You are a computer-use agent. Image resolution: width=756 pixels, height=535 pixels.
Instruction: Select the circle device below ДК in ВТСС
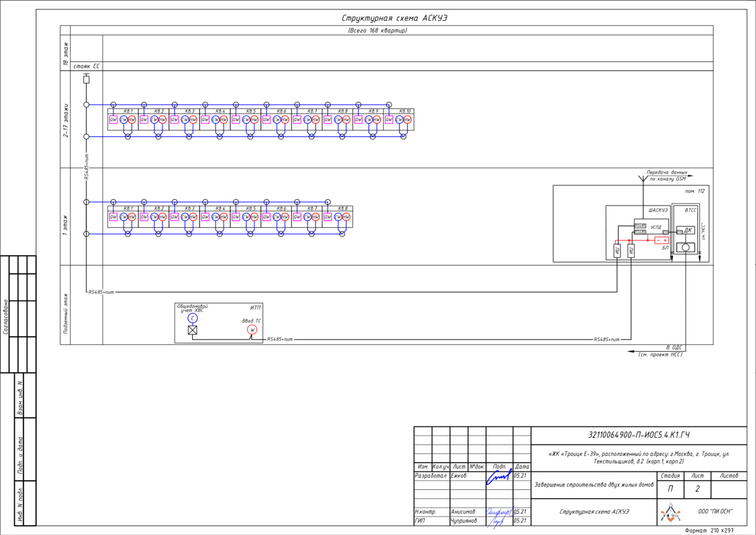[x=686, y=247]
